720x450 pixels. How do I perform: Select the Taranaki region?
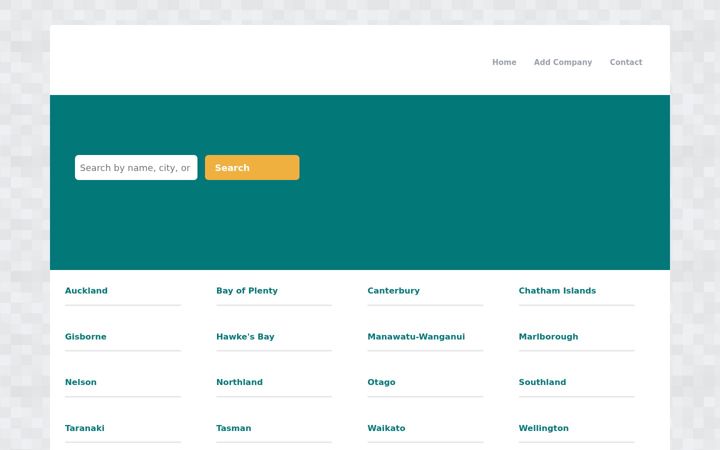click(x=84, y=428)
